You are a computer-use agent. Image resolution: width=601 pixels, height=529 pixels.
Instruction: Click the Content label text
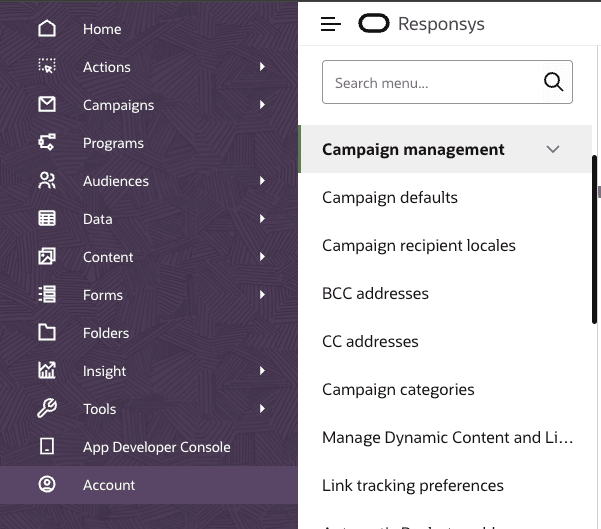(x=108, y=257)
